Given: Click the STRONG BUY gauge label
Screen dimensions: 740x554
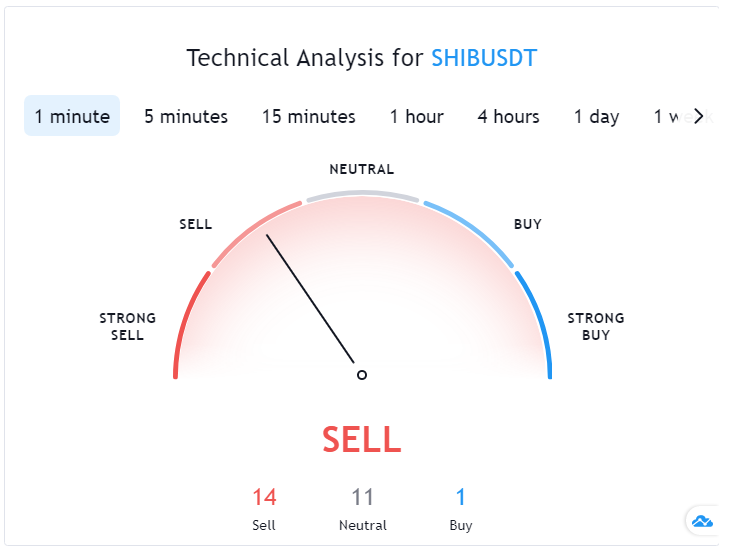Looking at the screenshot, I should (596, 327).
